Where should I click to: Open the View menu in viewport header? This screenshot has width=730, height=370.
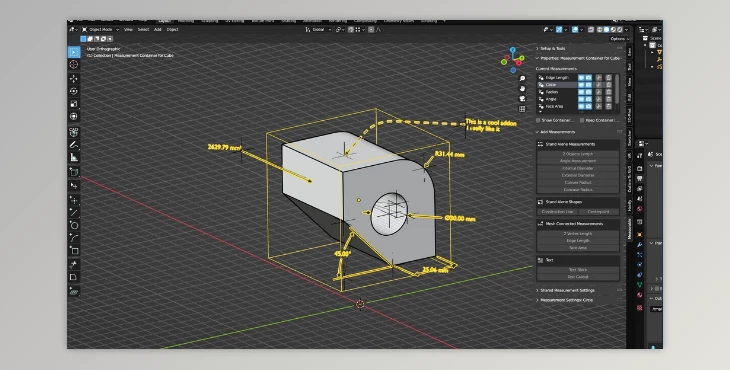tap(128, 29)
